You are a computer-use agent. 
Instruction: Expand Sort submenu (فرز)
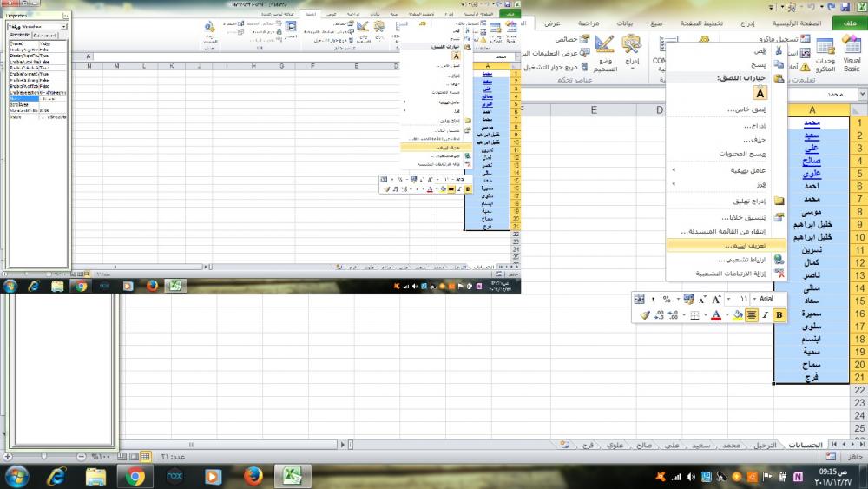[x=726, y=184]
